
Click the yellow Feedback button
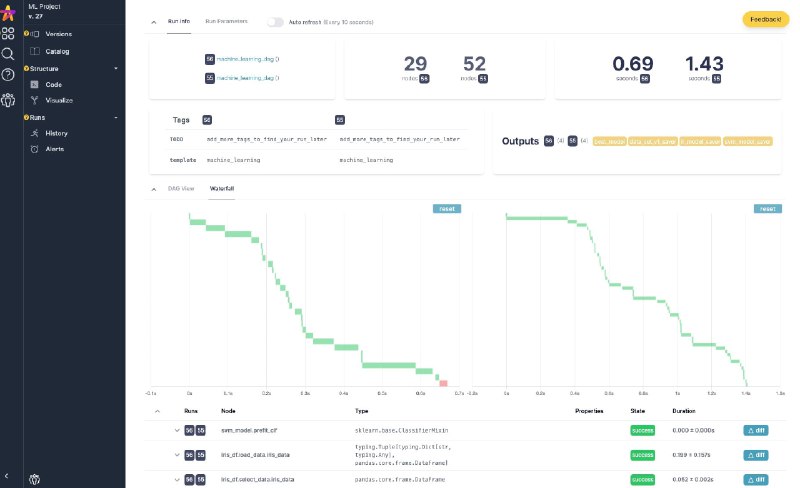pos(765,19)
